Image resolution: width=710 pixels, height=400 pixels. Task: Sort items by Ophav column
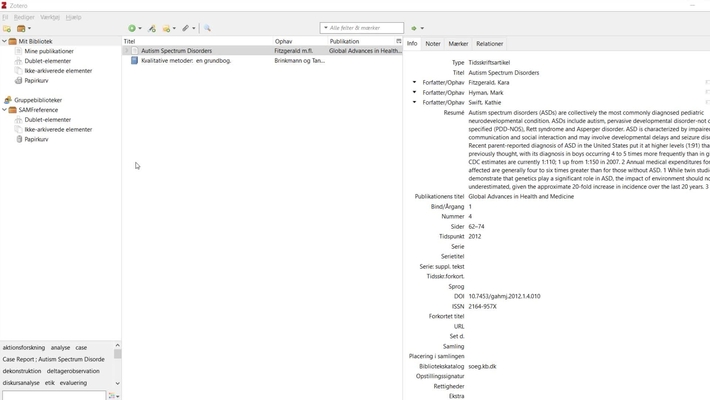[x=300, y=41]
